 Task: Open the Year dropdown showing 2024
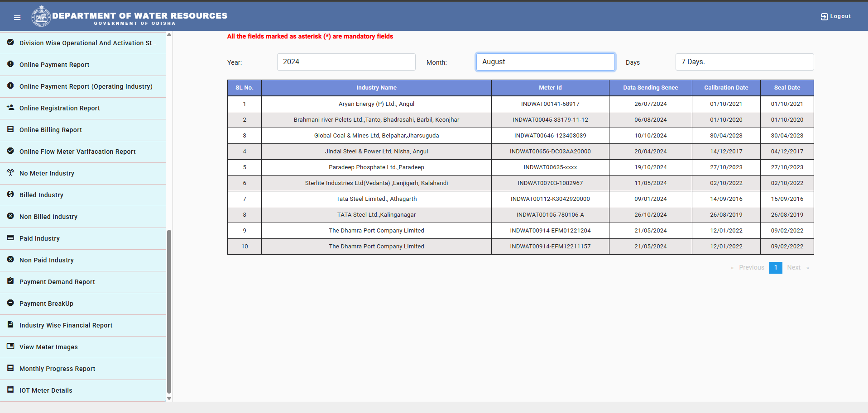[346, 62]
